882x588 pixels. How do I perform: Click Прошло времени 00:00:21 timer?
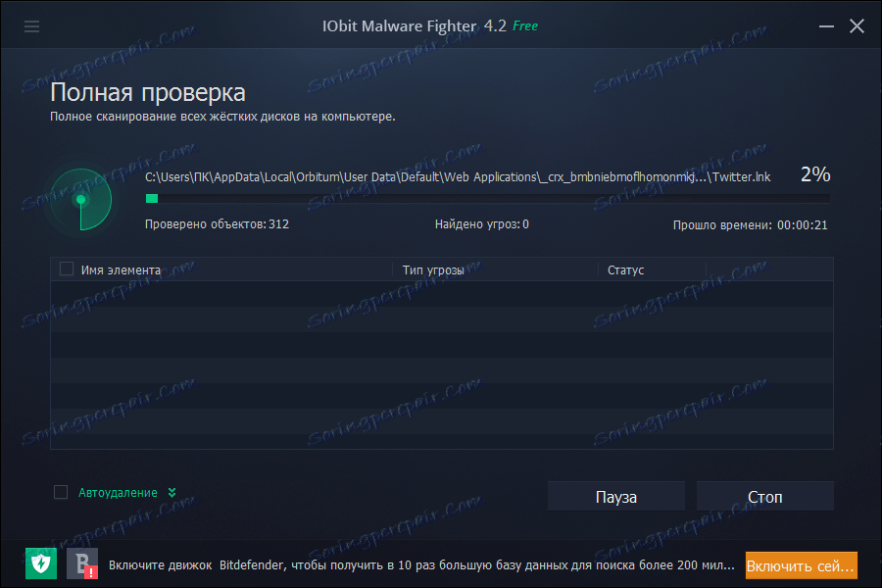pos(750,225)
